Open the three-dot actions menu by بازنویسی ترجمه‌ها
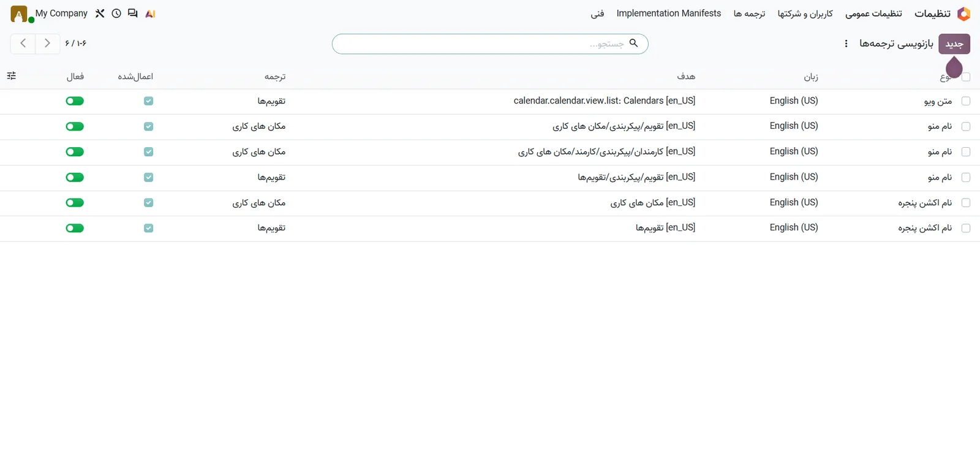980x464 pixels. click(x=846, y=44)
